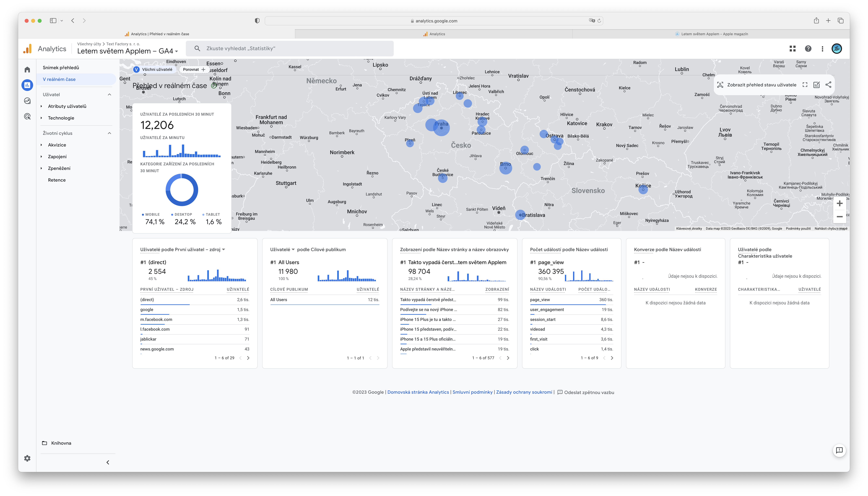Viewport: 868px width, 496px height.
Task: Open the Domovská stránka Analytics link
Action: pyautogui.click(x=418, y=392)
